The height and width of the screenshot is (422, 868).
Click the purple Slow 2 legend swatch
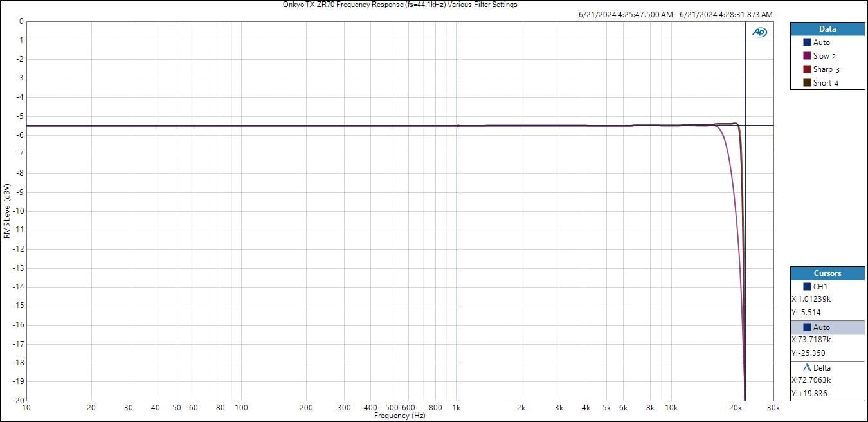click(807, 56)
